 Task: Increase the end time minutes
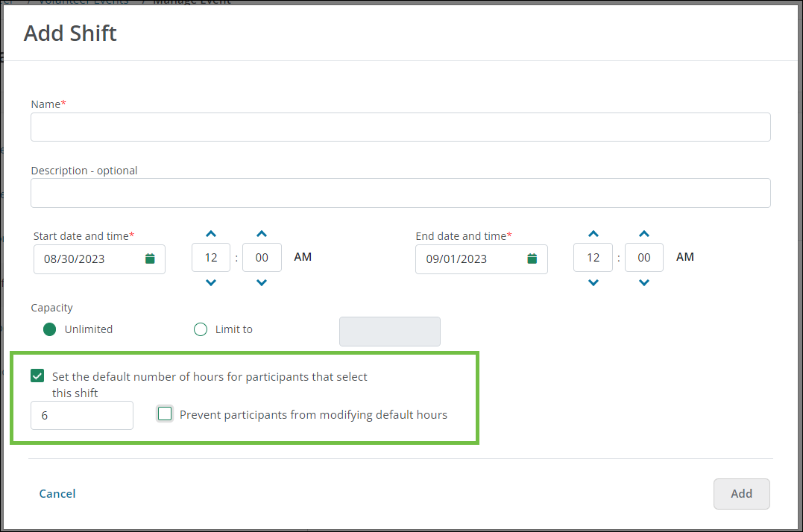[644, 233]
